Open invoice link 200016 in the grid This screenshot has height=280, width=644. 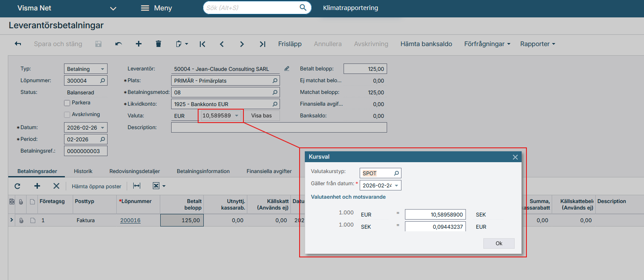pos(130,220)
